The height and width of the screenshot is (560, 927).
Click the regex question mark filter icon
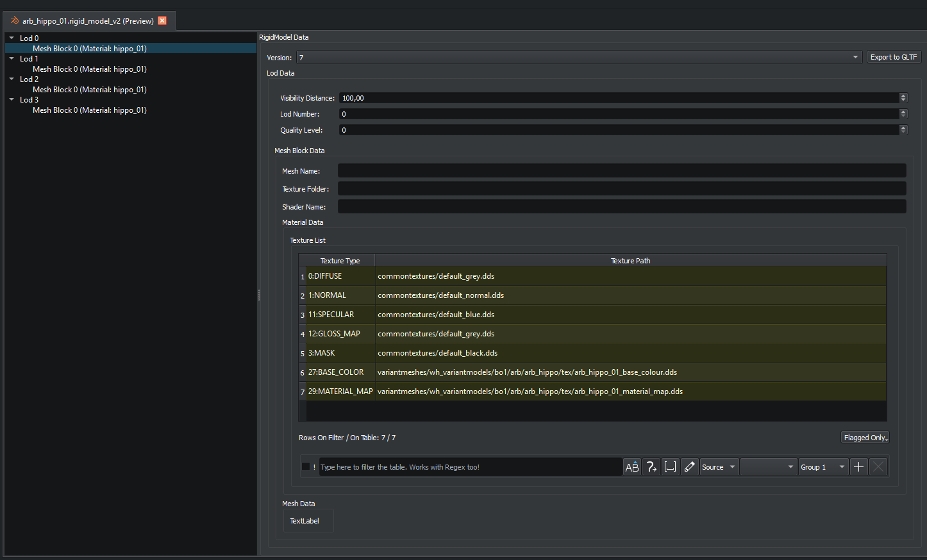pos(651,466)
